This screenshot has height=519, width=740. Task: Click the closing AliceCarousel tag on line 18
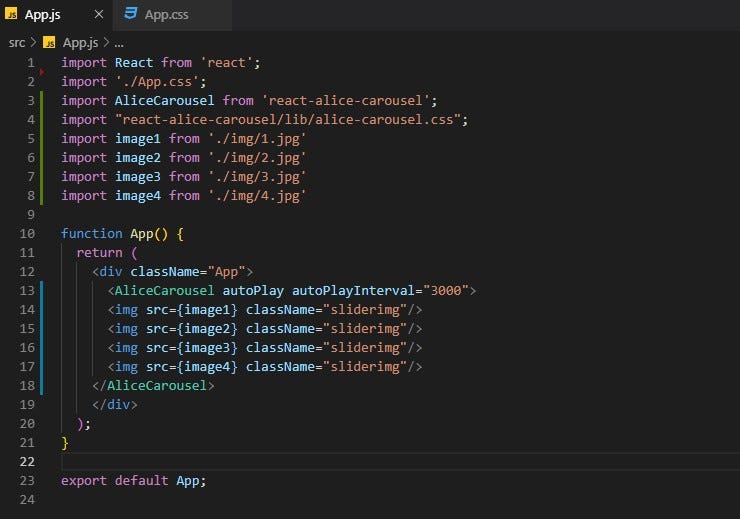(x=153, y=385)
